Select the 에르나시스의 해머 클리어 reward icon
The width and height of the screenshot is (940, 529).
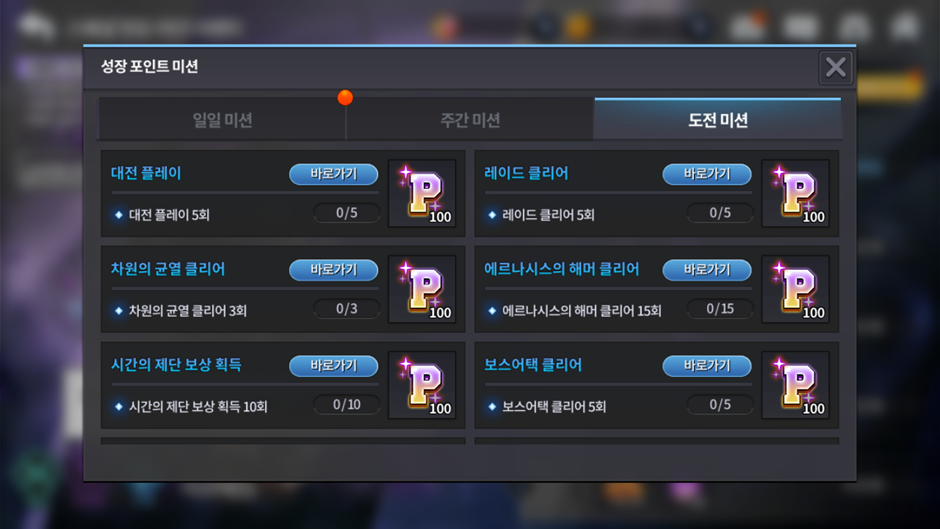tap(796, 289)
